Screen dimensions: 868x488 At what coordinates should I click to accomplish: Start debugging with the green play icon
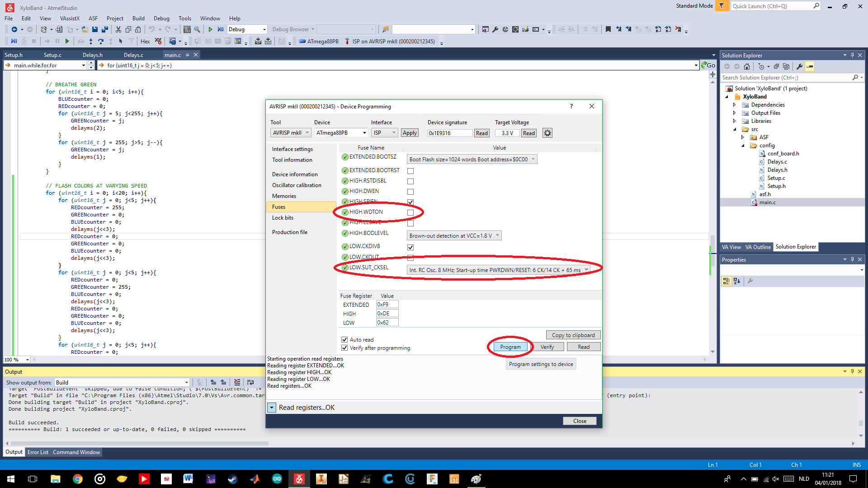click(210, 29)
